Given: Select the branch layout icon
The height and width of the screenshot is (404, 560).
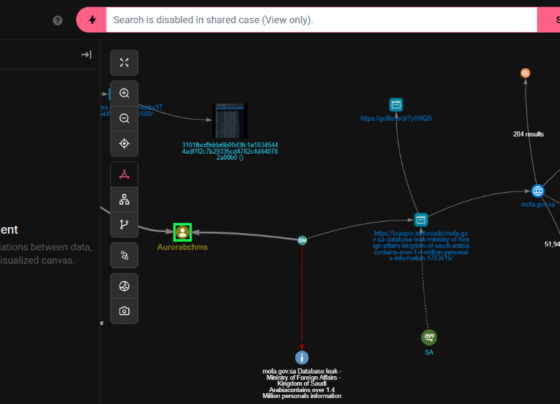Looking at the screenshot, I should 124,225.
